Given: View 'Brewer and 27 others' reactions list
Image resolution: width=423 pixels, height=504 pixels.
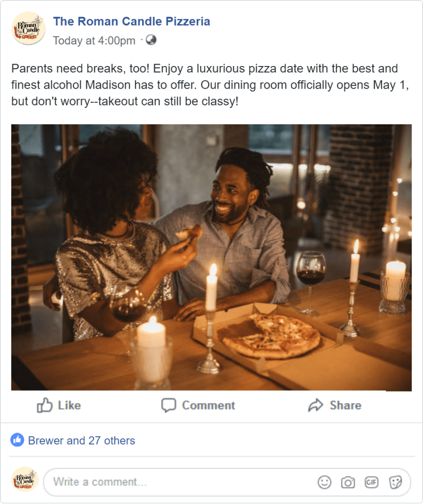Looking at the screenshot, I should 81,440.
